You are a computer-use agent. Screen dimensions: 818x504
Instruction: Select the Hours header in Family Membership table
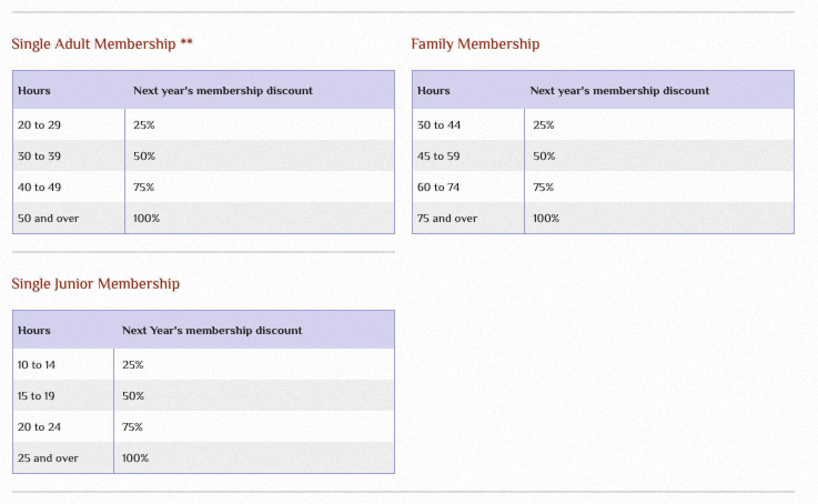tap(433, 90)
